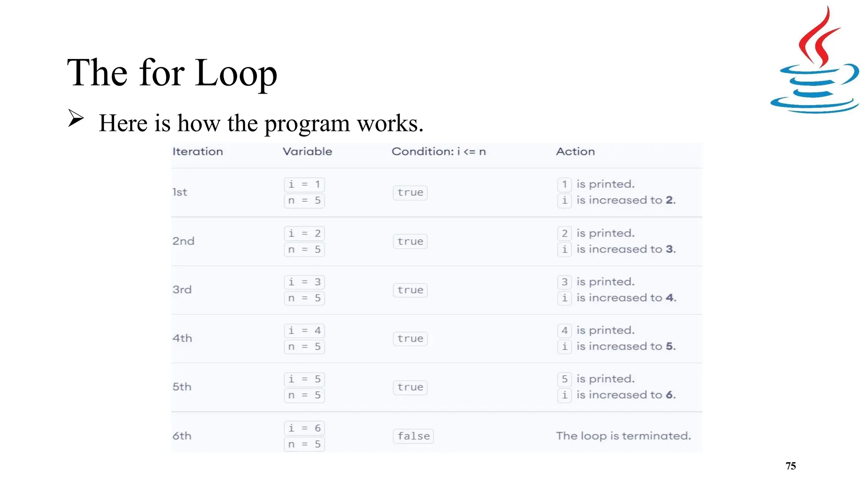Image resolution: width=868 pixels, height=488 pixels.
Task: Click the slide number 75
Action: click(790, 466)
